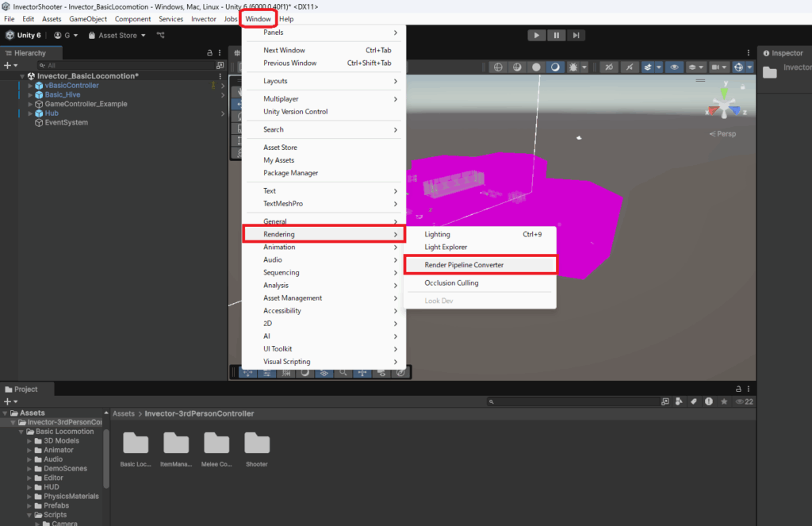Viewport: 812px width, 526px height.
Task: Click the Hierarchy add (+) button
Action: click(10, 65)
